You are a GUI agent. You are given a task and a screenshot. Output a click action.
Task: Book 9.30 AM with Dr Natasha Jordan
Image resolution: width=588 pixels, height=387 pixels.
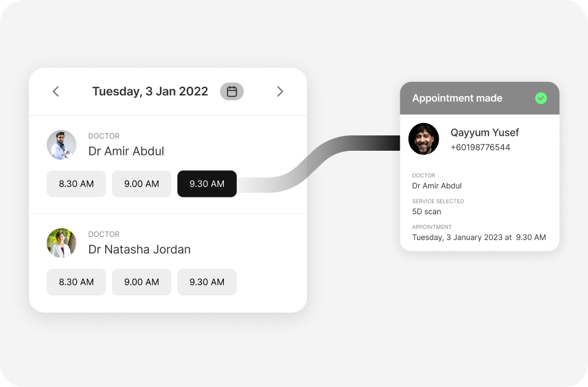pos(207,282)
